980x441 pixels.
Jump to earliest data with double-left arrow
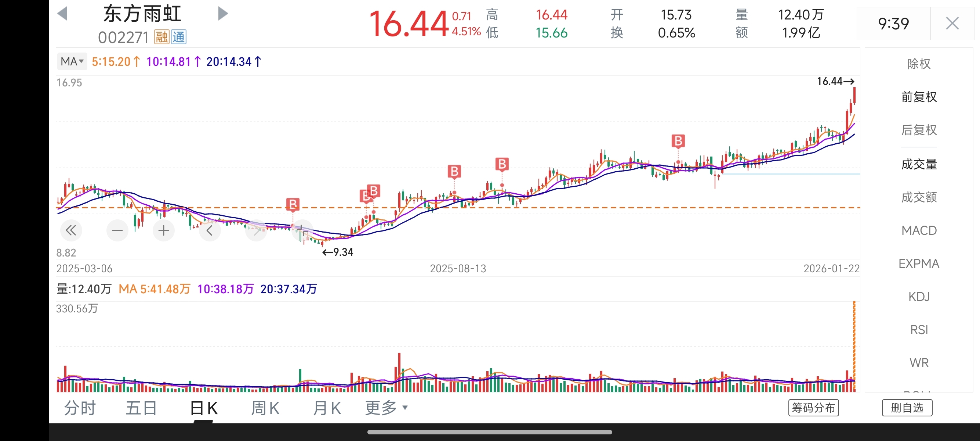[71, 230]
